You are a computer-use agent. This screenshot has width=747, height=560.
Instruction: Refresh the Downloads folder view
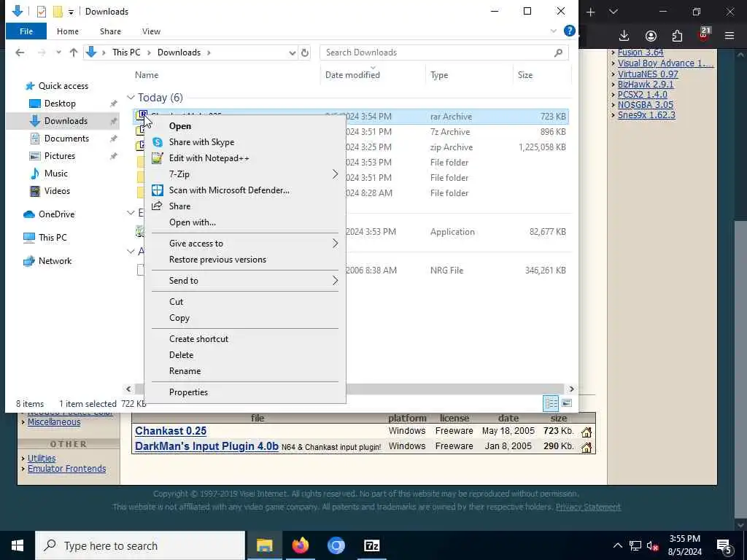point(305,52)
